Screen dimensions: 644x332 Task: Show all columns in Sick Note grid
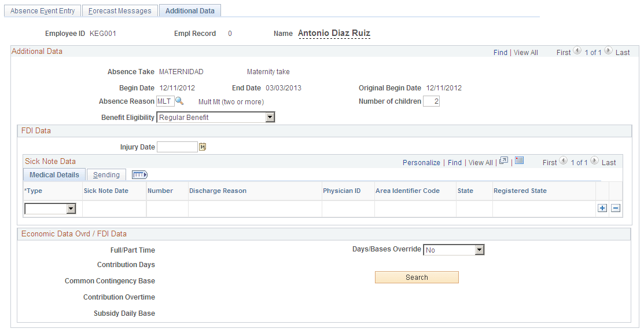point(139,175)
